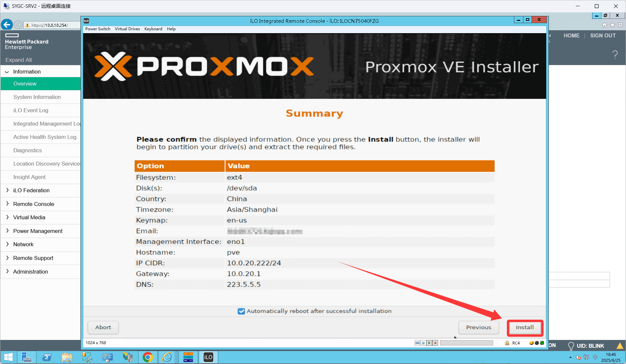Click the lock encryption icon beside RC4
The width and height of the screenshot is (626, 364).
(x=507, y=343)
